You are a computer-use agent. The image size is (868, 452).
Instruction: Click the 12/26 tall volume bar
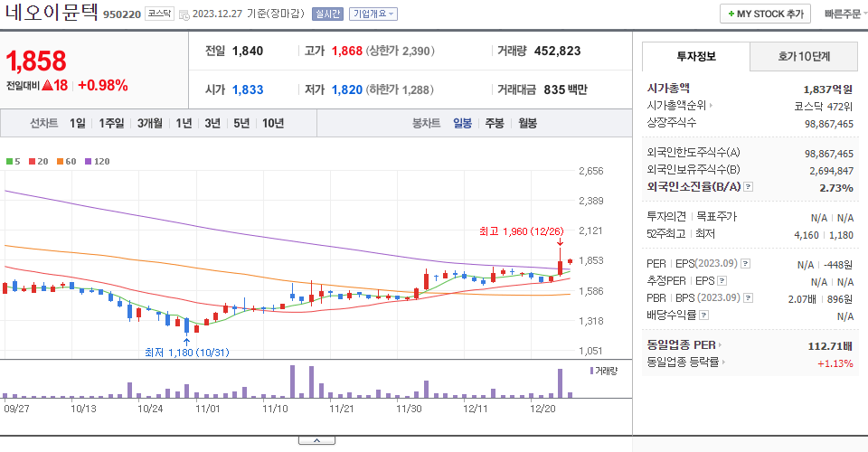click(x=561, y=383)
